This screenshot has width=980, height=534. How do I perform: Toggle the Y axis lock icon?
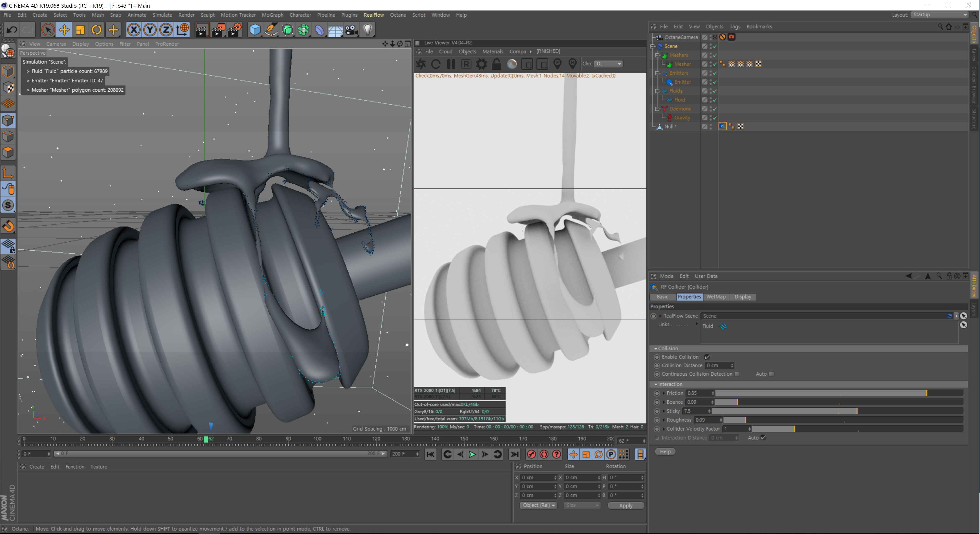pyautogui.click(x=150, y=30)
